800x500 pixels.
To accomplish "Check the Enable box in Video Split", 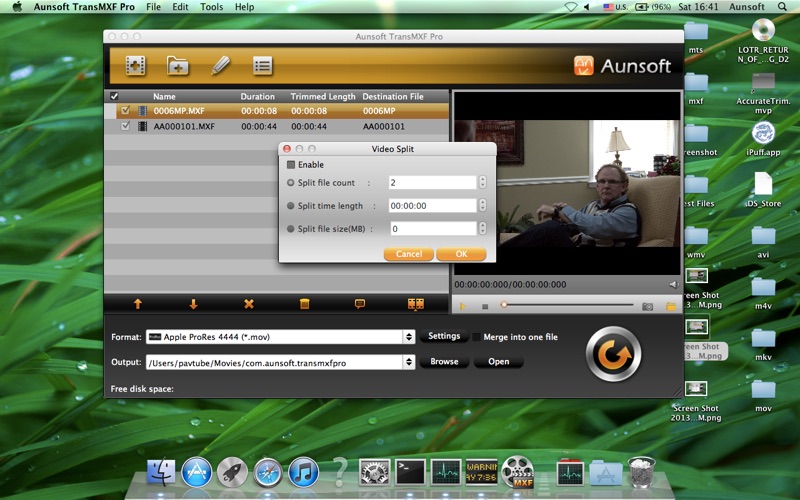I will [291, 165].
